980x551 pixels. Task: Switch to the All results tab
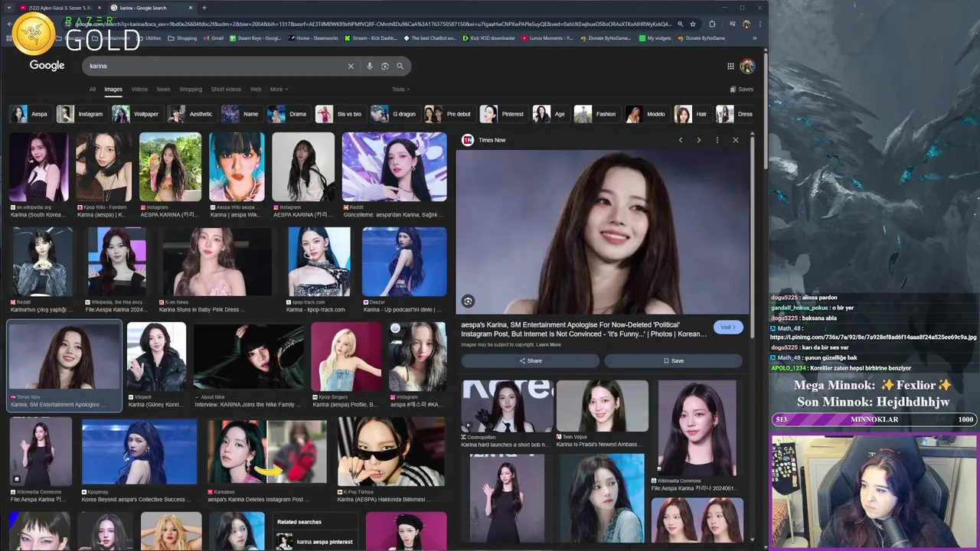pyautogui.click(x=92, y=90)
